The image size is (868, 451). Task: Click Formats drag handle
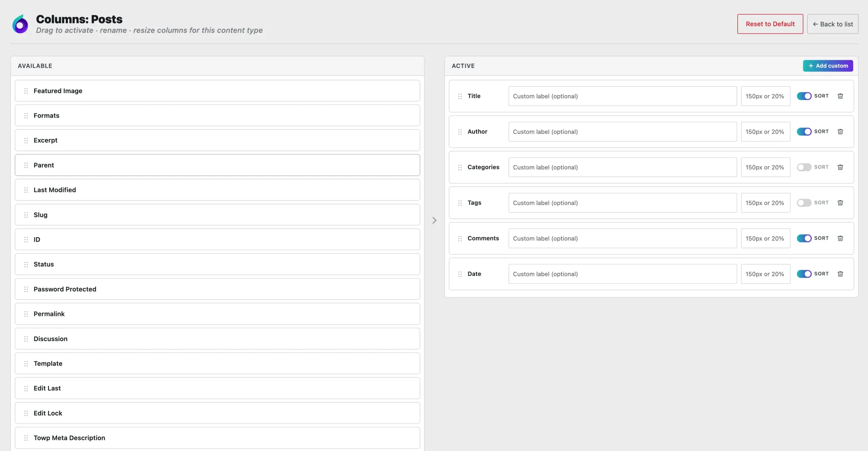pos(26,116)
